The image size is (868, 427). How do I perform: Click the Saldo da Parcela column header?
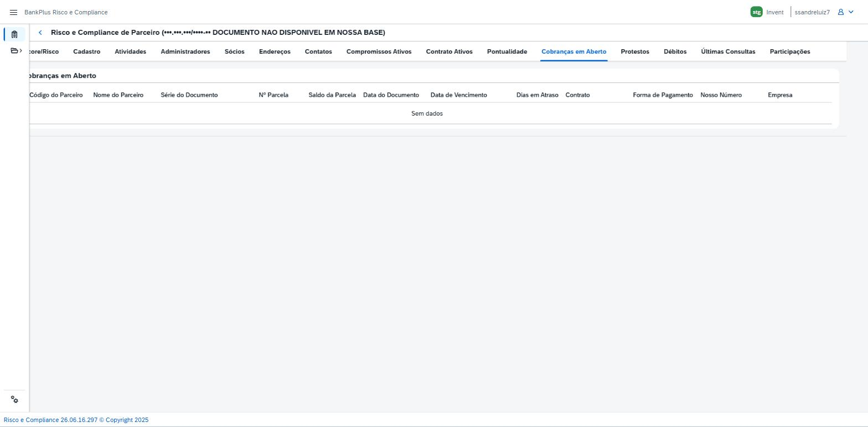click(332, 95)
